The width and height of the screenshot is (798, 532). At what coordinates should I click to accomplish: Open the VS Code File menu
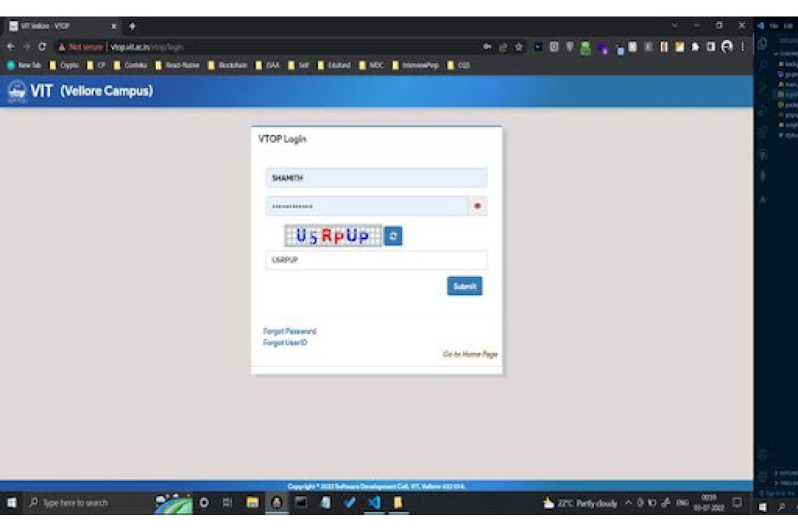point(774,26)
